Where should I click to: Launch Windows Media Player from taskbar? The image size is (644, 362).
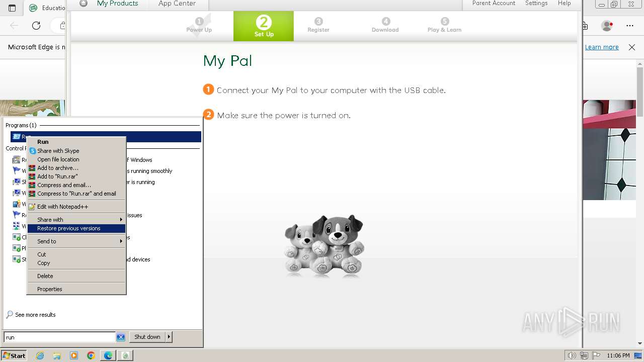(74, 355)
